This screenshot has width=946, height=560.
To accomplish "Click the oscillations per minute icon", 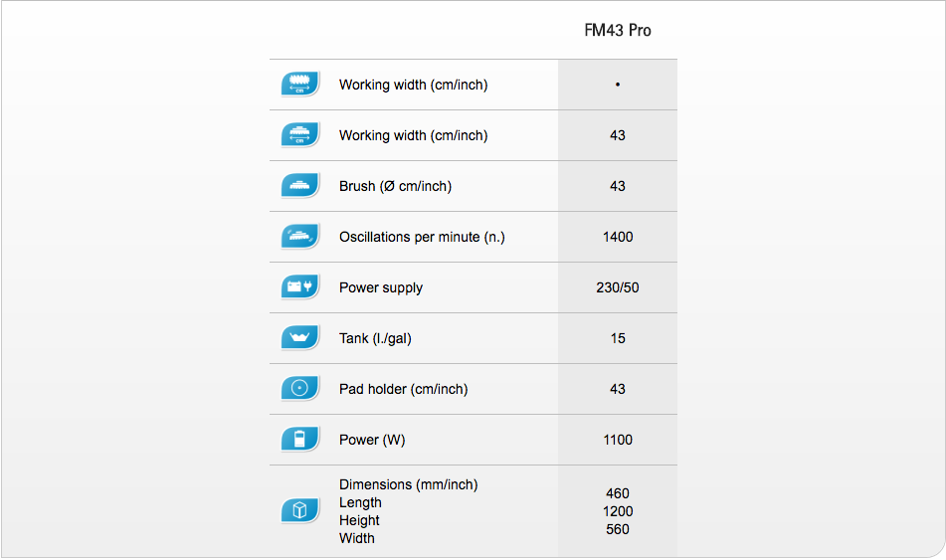I will 299,237.
